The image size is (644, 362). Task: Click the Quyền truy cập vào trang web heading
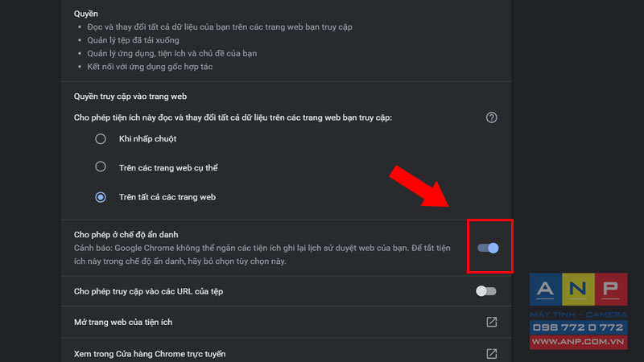[130, 97]
